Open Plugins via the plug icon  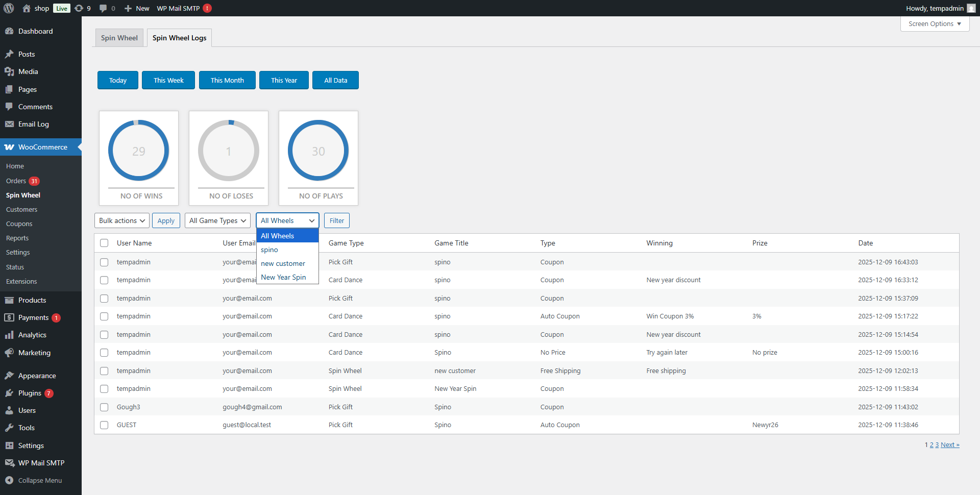tap(9, 393)
